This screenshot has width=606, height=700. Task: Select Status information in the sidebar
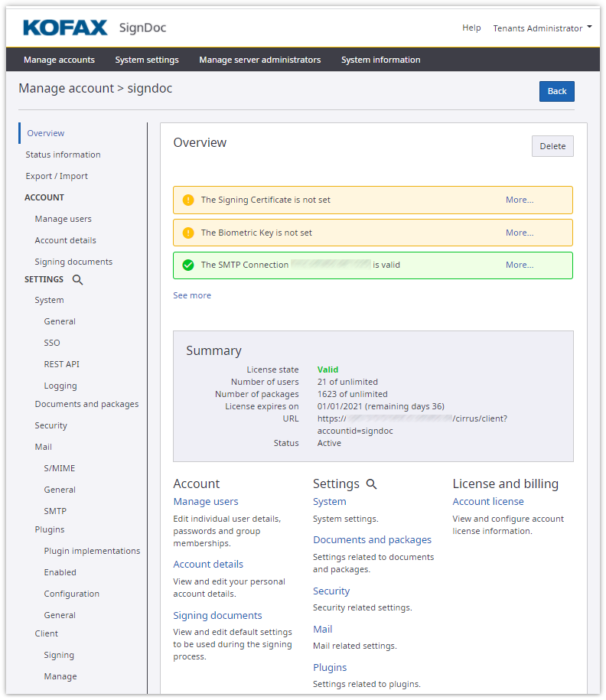63,155
